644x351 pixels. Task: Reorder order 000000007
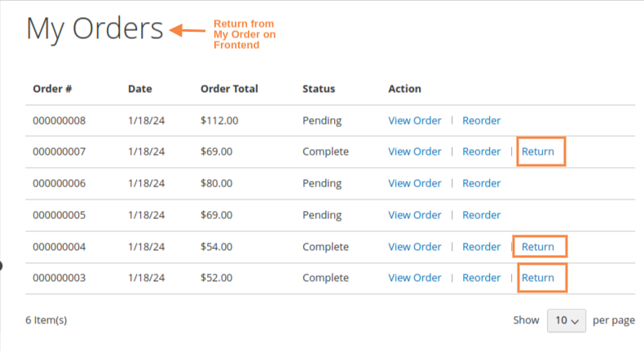(481, 151)
